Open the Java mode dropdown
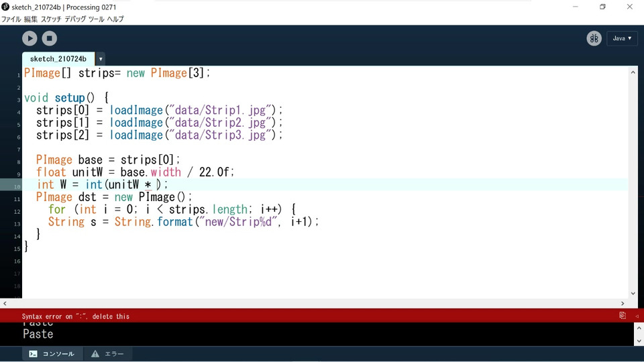The width and height of the screenshot is (644, 362). [x=622, y=38]
